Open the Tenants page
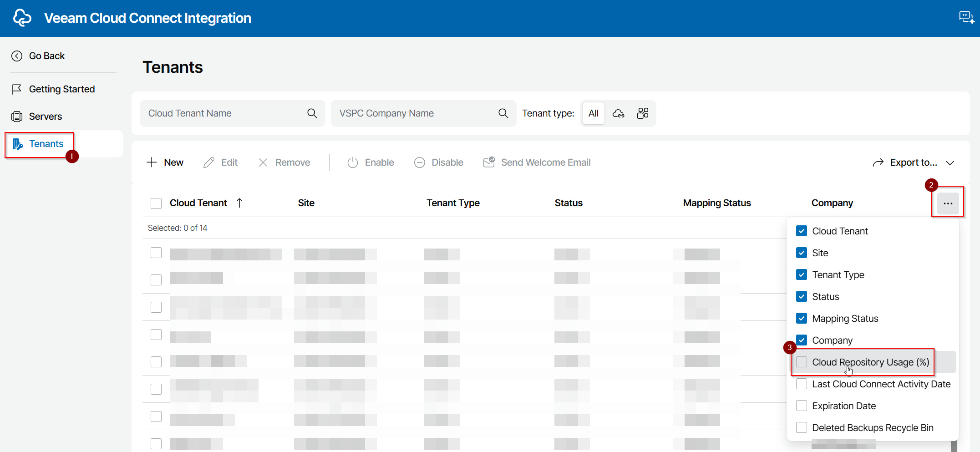This screenshot has width=980, height=452. [46, 144]
